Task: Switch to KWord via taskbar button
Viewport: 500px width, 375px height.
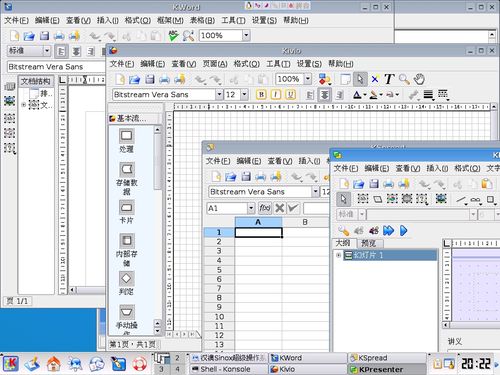Action: (307, 358)
